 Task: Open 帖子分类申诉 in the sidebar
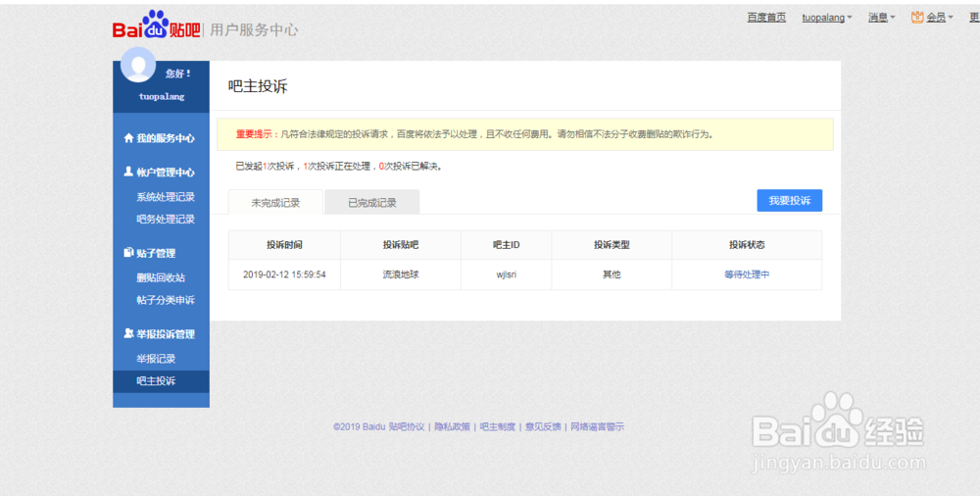pyautogui.click(x=166, y=300)
